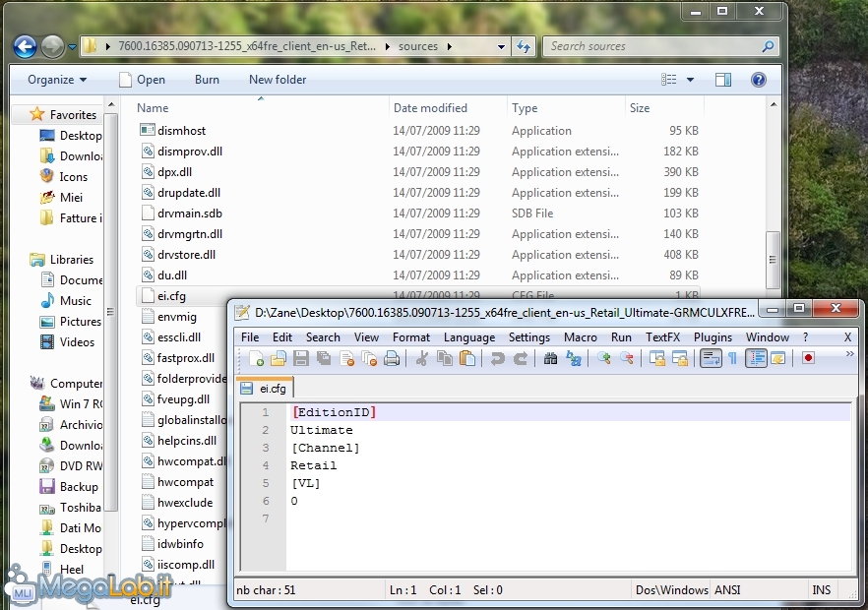This screenshot has width=868, height=610.
Task: Click line 2 text Ultimate in editor
Action: (321, 430)
